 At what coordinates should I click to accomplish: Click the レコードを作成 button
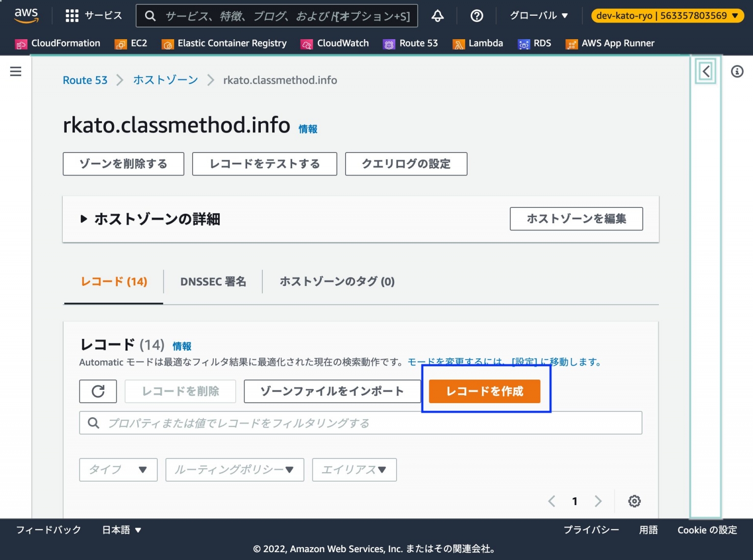pyautogui.click(x=484, y=391)
